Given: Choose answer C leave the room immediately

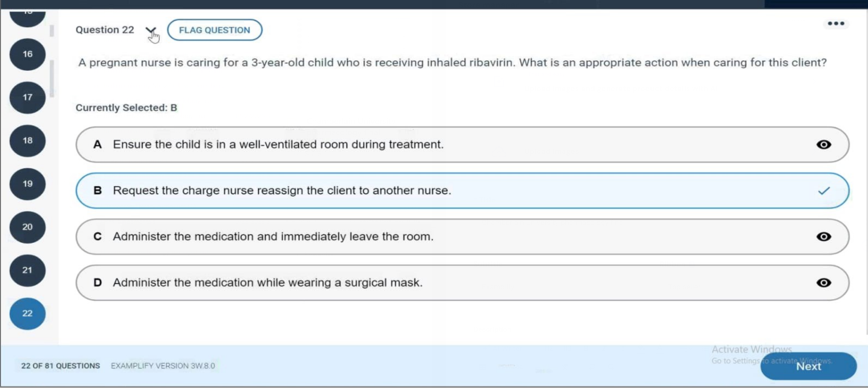Looking at the screenshot, I should (x=273, y=237).
